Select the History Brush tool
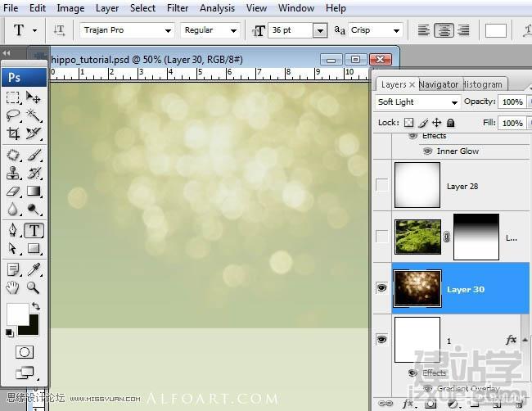Viewport: 532px width, 411px height. tap(34, 173)
